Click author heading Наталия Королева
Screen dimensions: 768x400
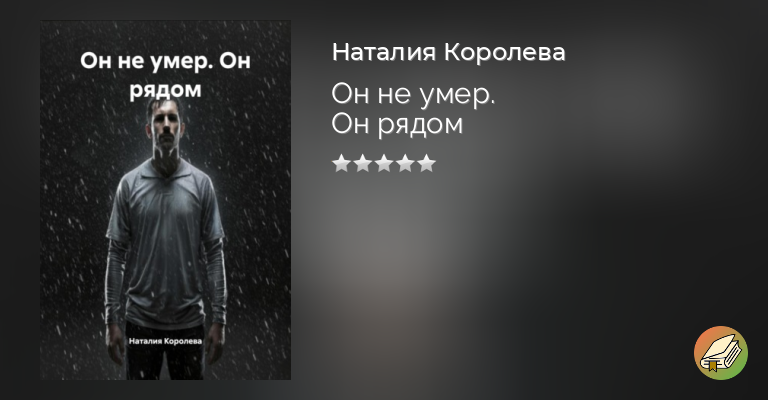point(449,52)
